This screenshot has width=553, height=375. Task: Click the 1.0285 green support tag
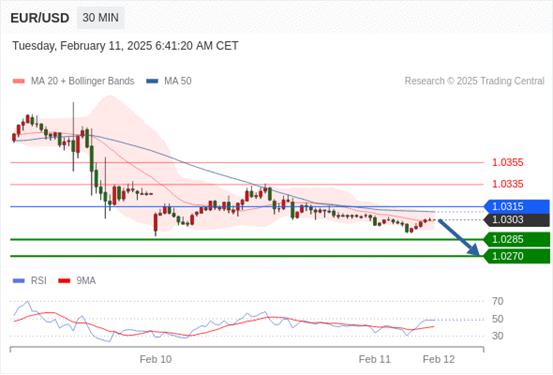[517, 240]
